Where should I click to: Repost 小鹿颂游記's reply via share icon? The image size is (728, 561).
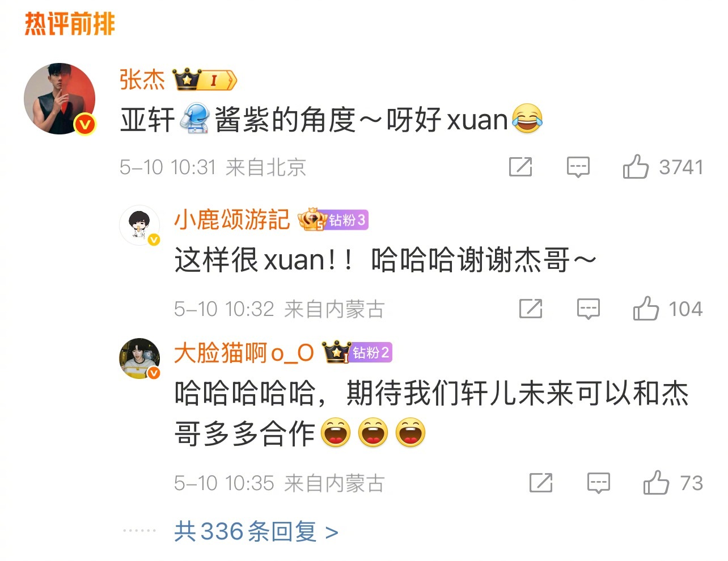[x=531, y=308]
